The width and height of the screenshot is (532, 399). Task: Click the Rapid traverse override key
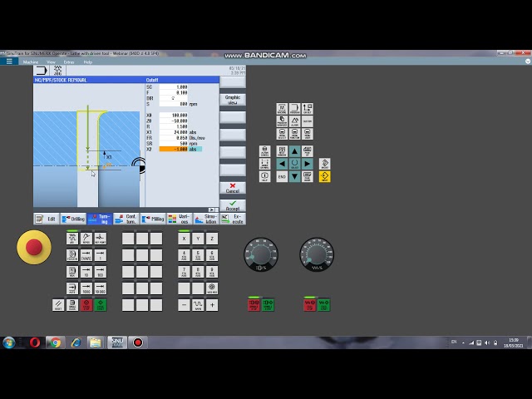click(198, 305)
